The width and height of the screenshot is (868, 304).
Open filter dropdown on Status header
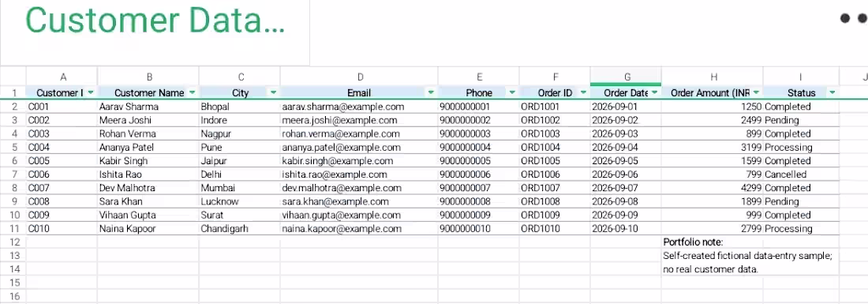coord(832,92)
